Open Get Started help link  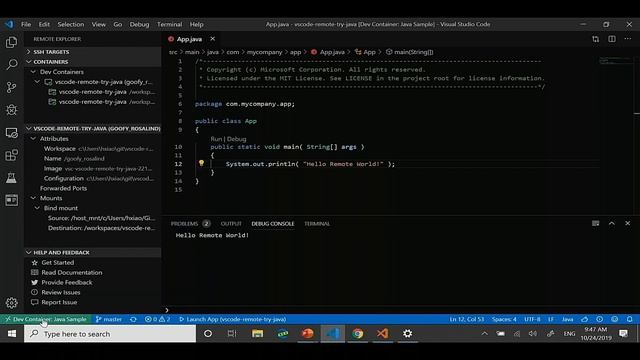(58, 262)
